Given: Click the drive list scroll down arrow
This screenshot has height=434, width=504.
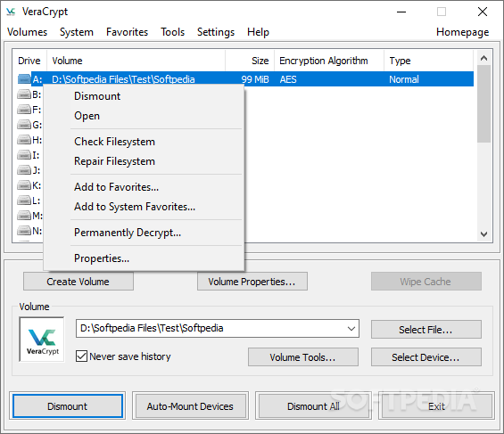Looking at the screenshot, I should (483, 234).
